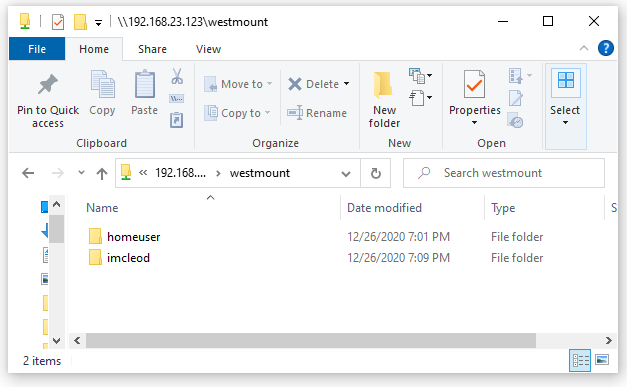Click the Paste shortcut icon
The width and height of the screenshot is (627, 387).
coord(177,120)
